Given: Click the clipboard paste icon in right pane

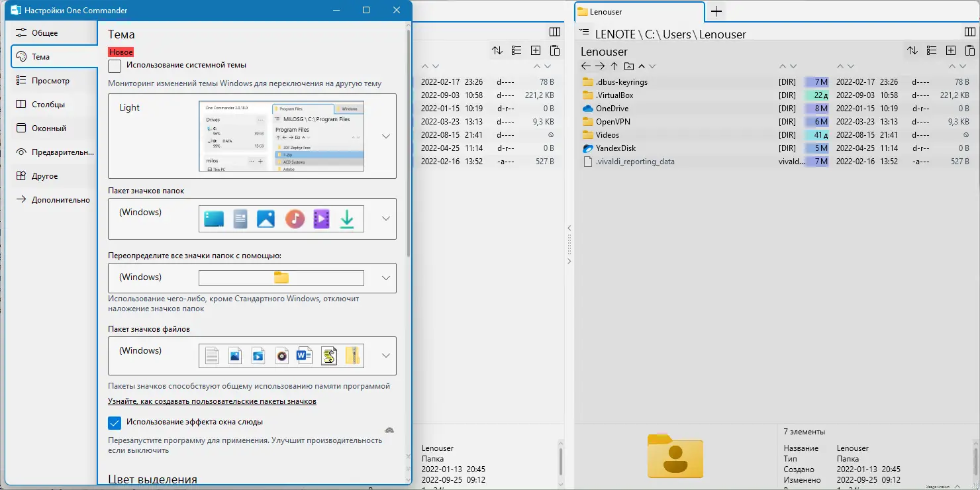Looking at the screenshot, I should coord(970,50).
